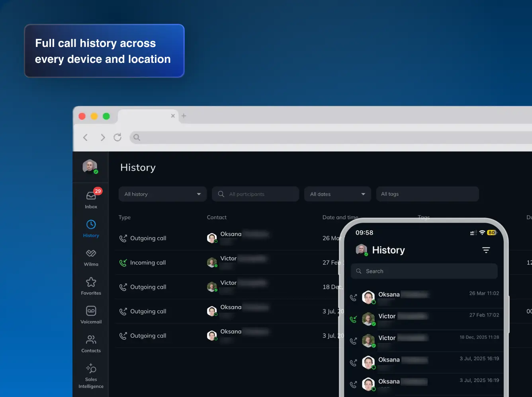Click the incoming call arrow next to Victor
Screen dimensions: 532x397
click(123, 262)
